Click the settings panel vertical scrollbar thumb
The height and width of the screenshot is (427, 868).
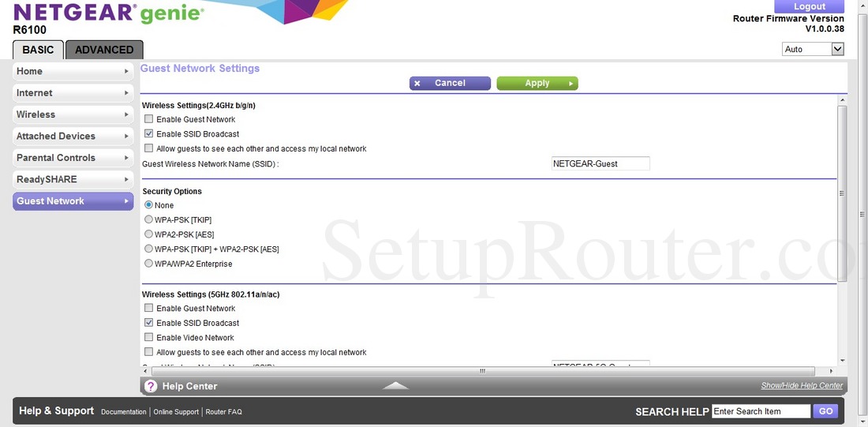click(x=842, y=193)
